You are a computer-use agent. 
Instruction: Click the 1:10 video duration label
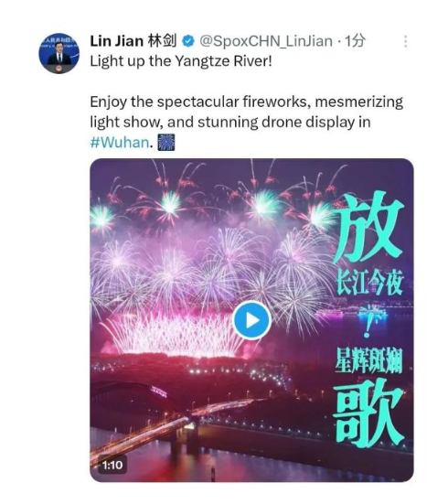click(x=112, y=465)
